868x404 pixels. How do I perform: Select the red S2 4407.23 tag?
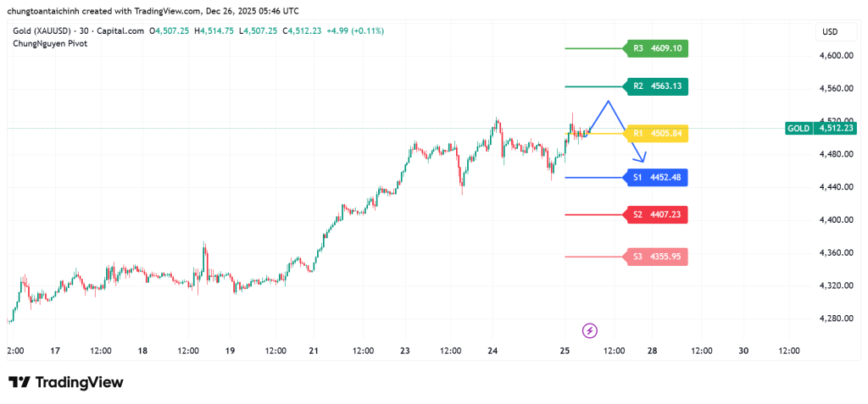(655, 214)
